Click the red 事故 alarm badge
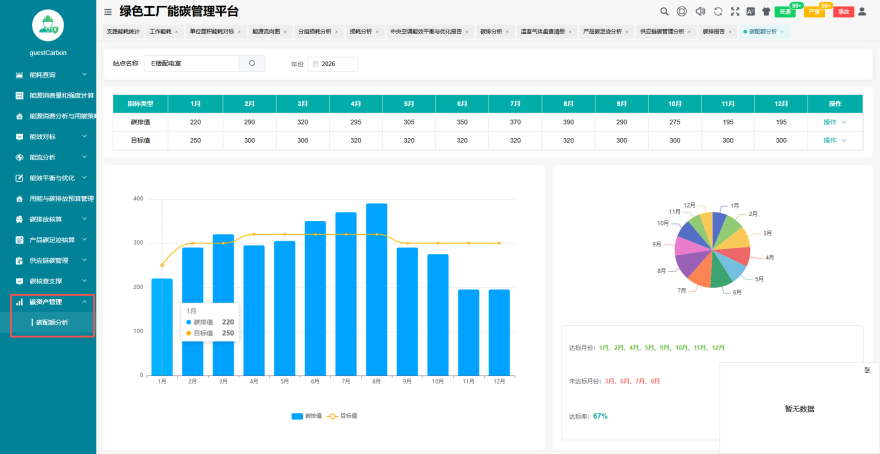The image size is (880, 454). [843, 12]
